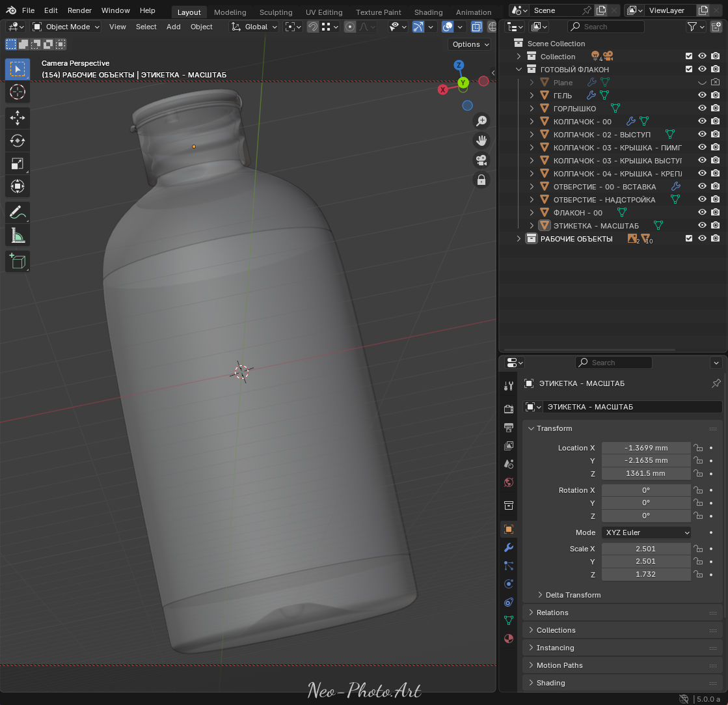Open the Material properties tab
The height and width of the screenshot is (705, 728).
pyautogui.click(x=509, y=639)
